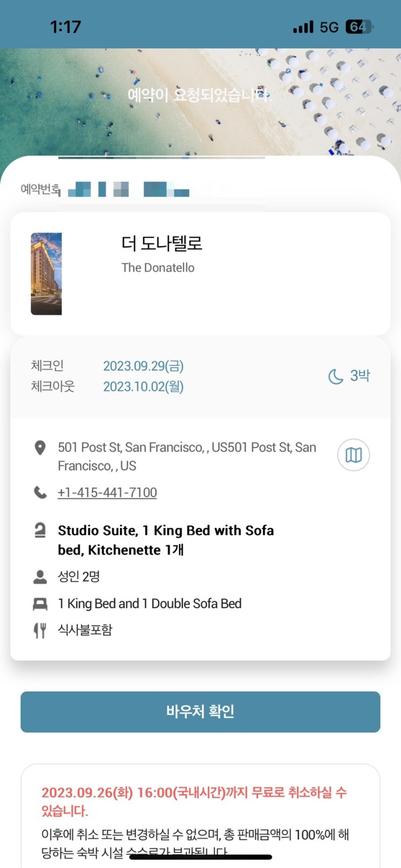Call the hotel number +1-415-441-7100

pos(107,492)
